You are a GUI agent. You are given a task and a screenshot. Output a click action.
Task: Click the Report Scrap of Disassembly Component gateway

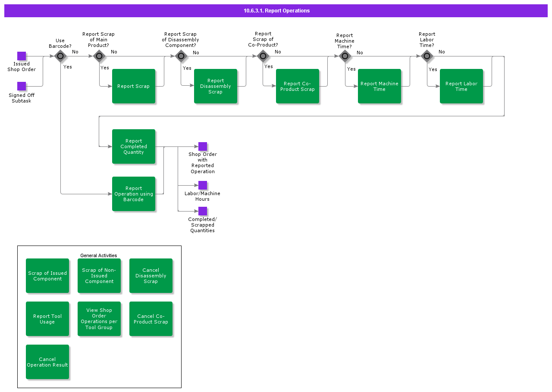point(181,56)
